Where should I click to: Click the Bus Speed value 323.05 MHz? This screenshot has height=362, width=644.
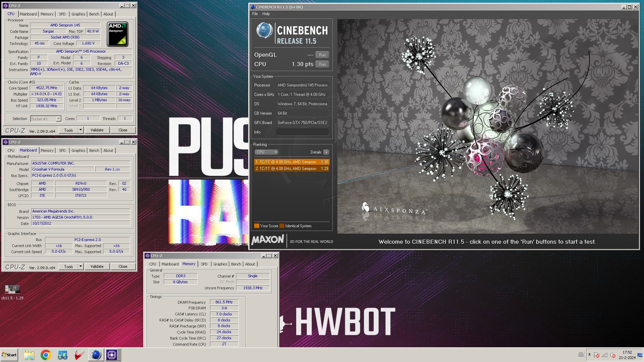coord(47,100)
